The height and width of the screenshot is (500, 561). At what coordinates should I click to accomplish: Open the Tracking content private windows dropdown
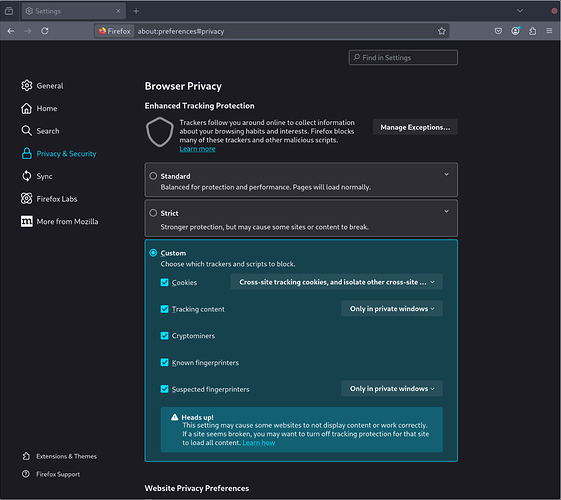pos(392,309)
